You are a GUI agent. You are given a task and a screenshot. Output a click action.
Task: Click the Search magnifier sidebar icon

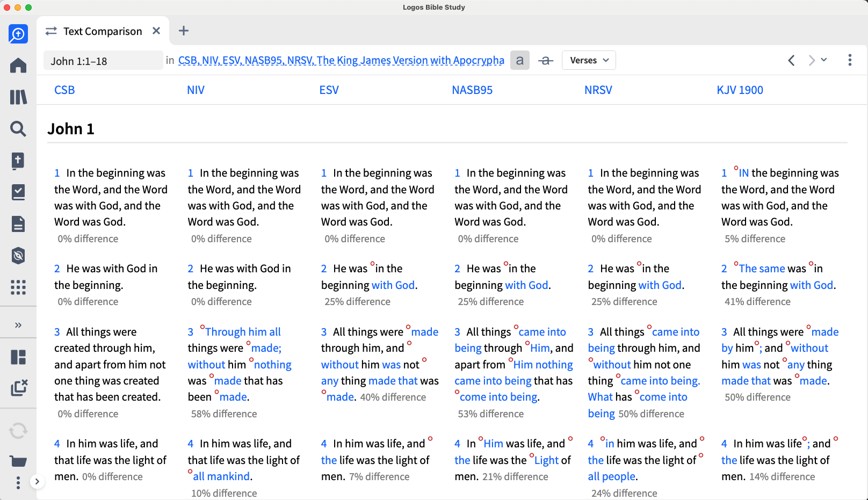click(18, 129)
